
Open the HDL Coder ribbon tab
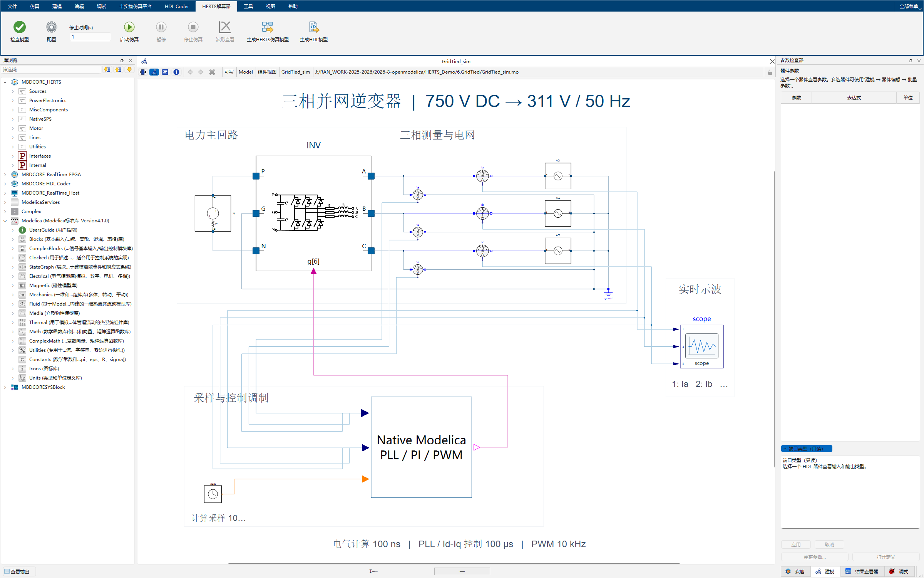point(177,6)
